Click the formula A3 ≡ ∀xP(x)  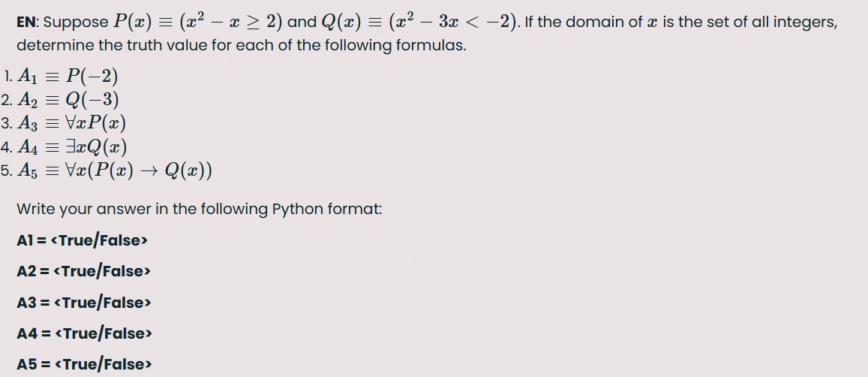(72, 123)
